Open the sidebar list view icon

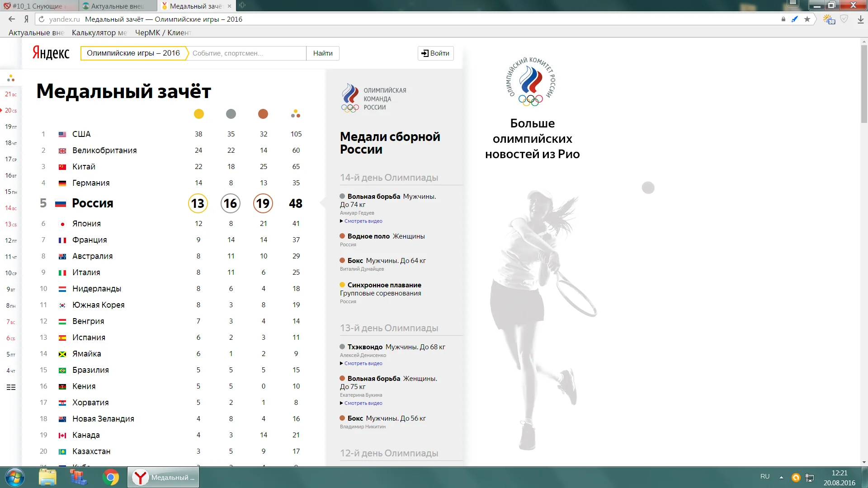(x=11, y=387)
